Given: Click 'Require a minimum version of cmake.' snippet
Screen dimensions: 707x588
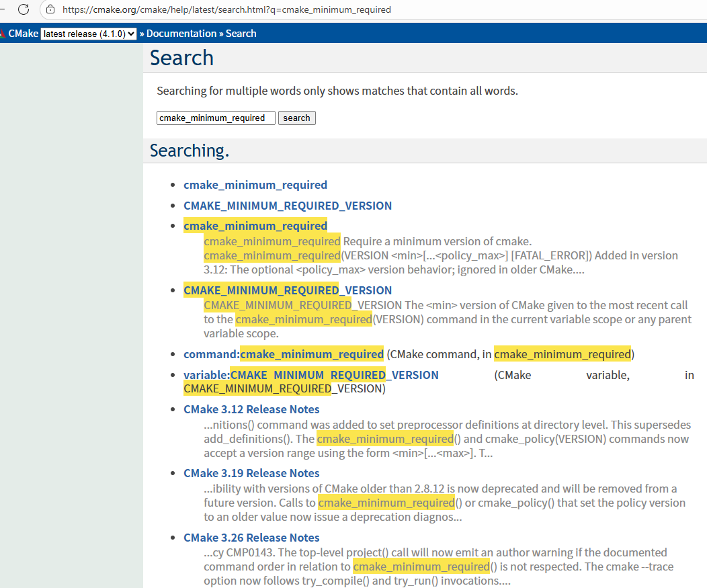Looking at the screenshot, I should coord(438,242).
